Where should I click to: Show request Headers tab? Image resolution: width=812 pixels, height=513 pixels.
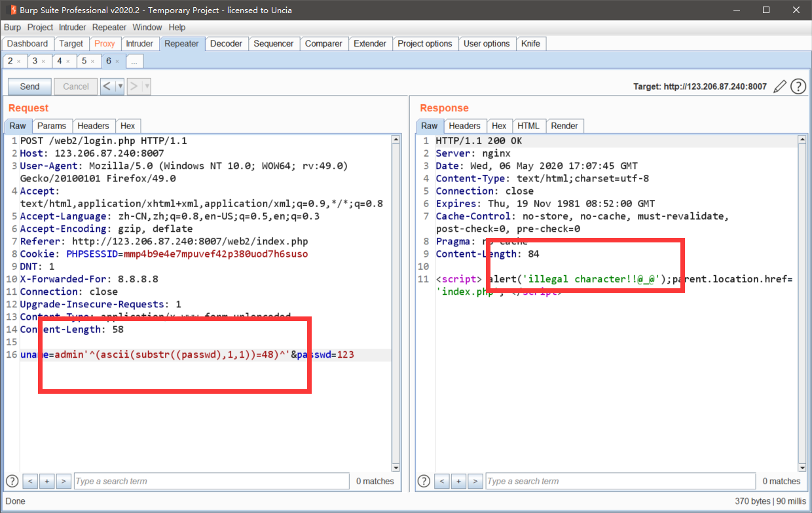94,126
